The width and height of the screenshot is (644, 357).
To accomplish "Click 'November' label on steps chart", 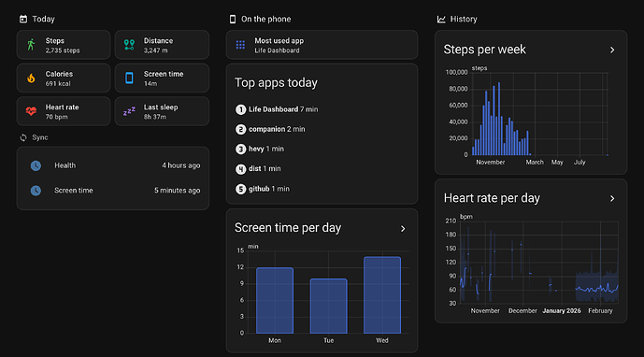I will [x=491, y=163].
